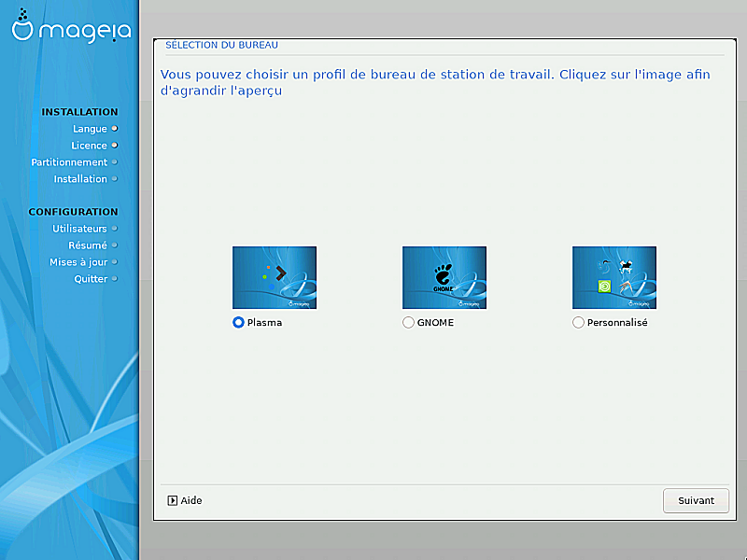
Task: Click the Utilisateurs step in sidebar
Action: click(x=79, y=229)
